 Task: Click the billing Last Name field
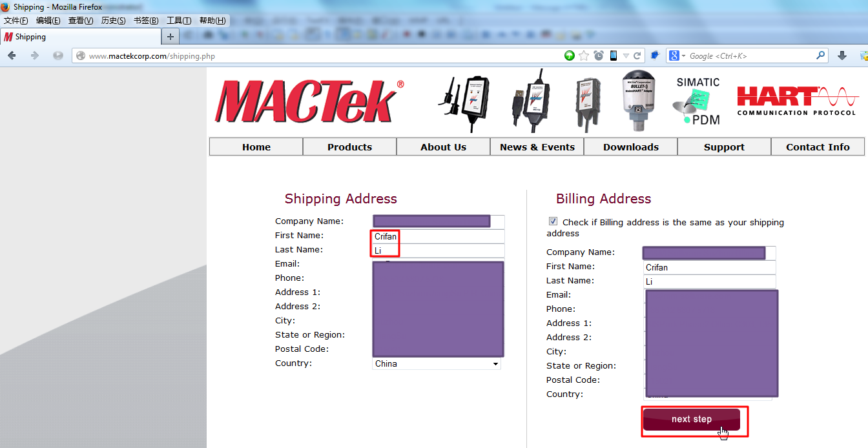(x=710, y=281)
